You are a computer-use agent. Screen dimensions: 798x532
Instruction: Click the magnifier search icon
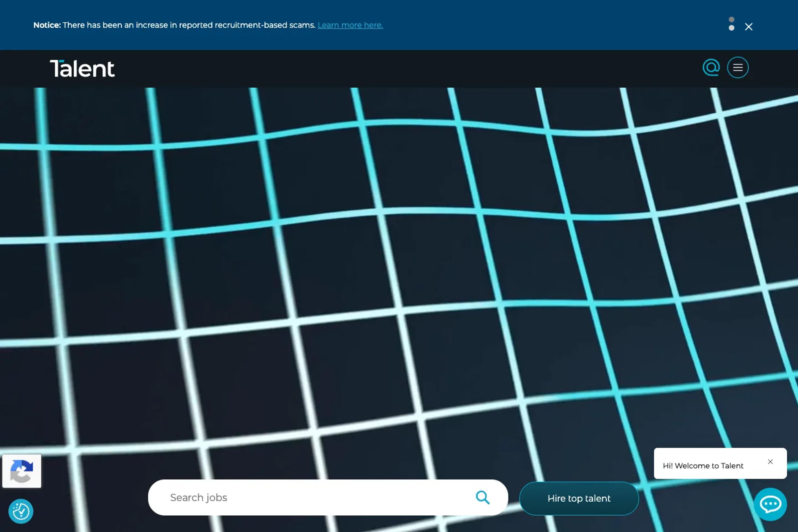click(x=483, y=497)
